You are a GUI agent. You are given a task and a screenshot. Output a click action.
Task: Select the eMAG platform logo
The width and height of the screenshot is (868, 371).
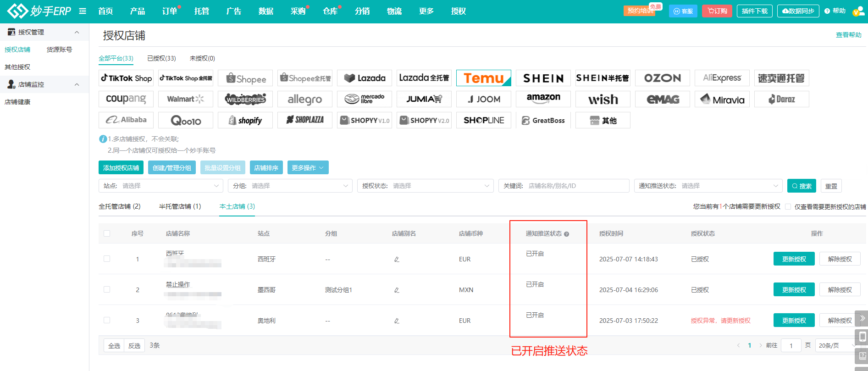point(663,99)
